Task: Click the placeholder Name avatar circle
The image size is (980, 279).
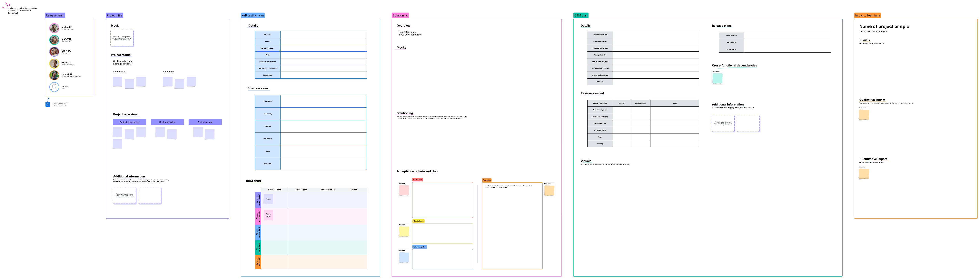Action: coord(54,87)
